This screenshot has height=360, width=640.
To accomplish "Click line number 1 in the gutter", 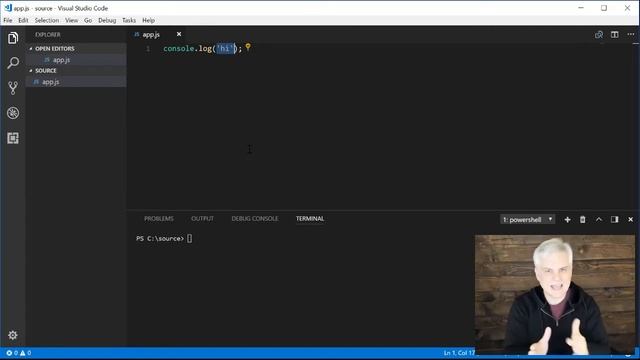I will coord(148,49).
